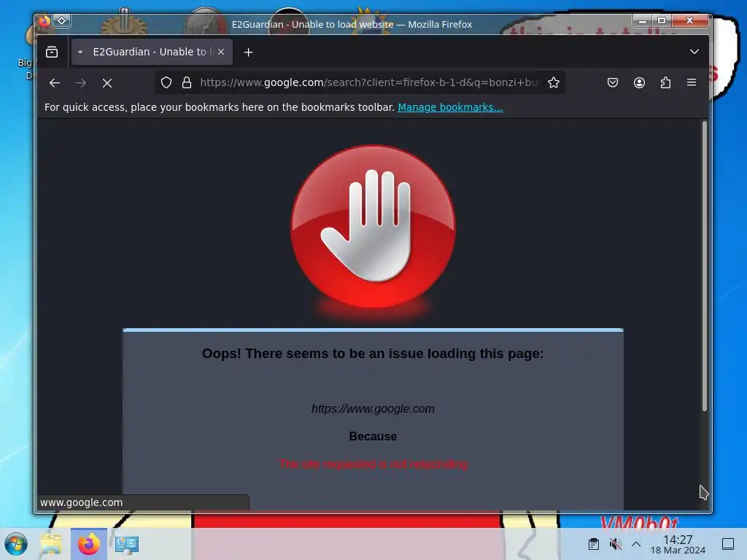Bookmark this page with the star
The height and width of the screenshot is (560, 747).
554,82
